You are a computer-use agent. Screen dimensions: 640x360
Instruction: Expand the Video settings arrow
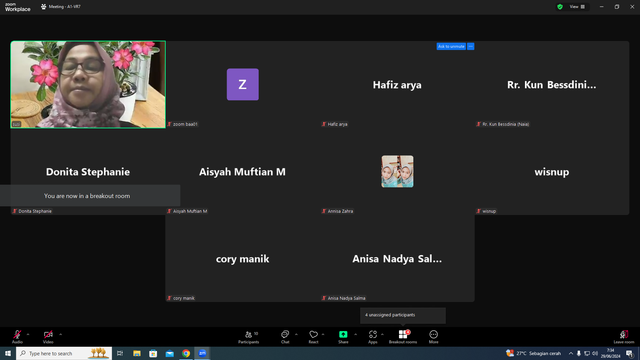coord(60,334)
